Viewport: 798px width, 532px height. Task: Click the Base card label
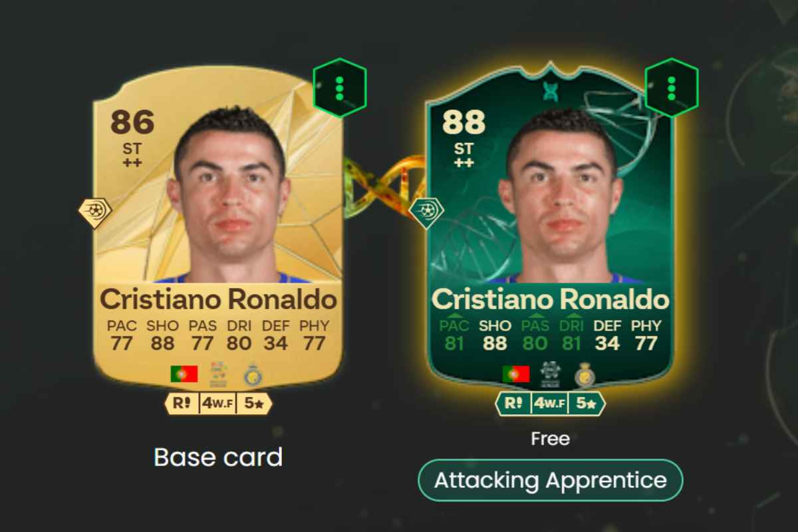coord(218,458)
